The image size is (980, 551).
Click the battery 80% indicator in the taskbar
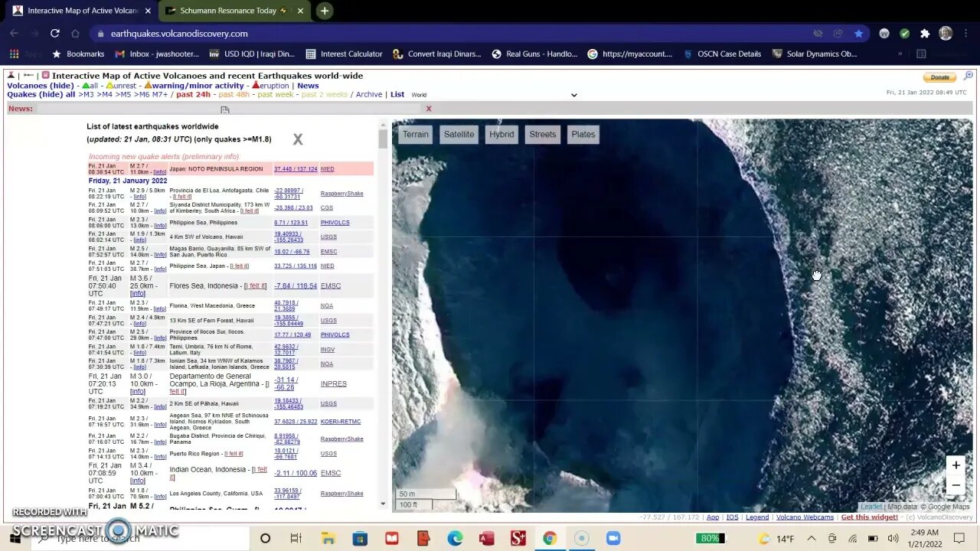[710, 539]
